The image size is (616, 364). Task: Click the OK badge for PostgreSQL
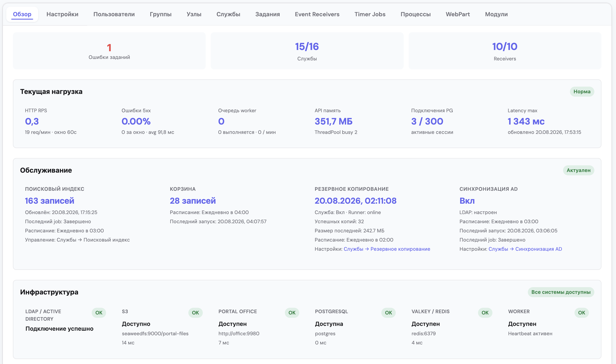pos(388,313)
